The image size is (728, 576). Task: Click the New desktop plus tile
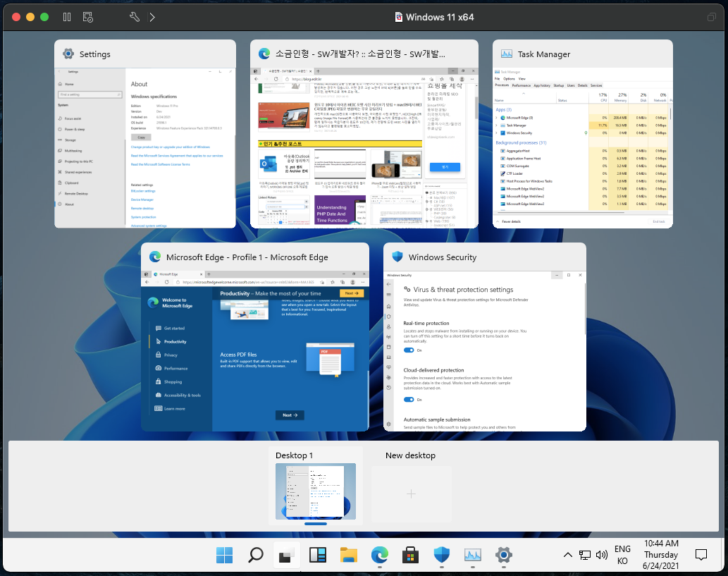(x=412, y=494)
